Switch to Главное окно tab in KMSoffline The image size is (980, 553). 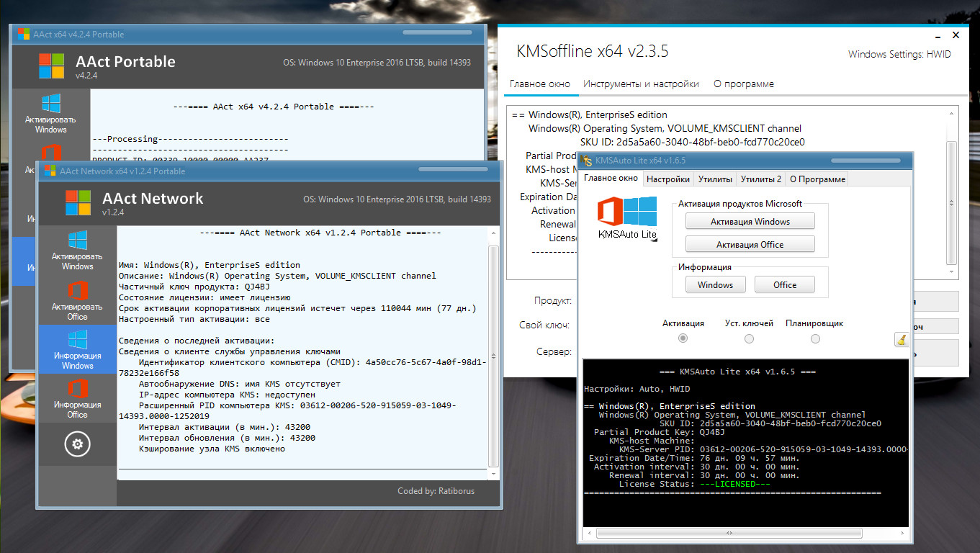click(x=540, y=84)
